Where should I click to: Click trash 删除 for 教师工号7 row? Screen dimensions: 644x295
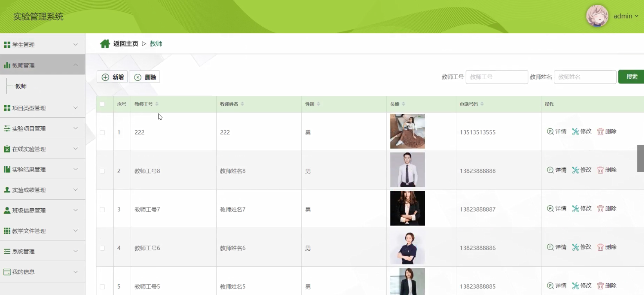(x=607, y=208)
